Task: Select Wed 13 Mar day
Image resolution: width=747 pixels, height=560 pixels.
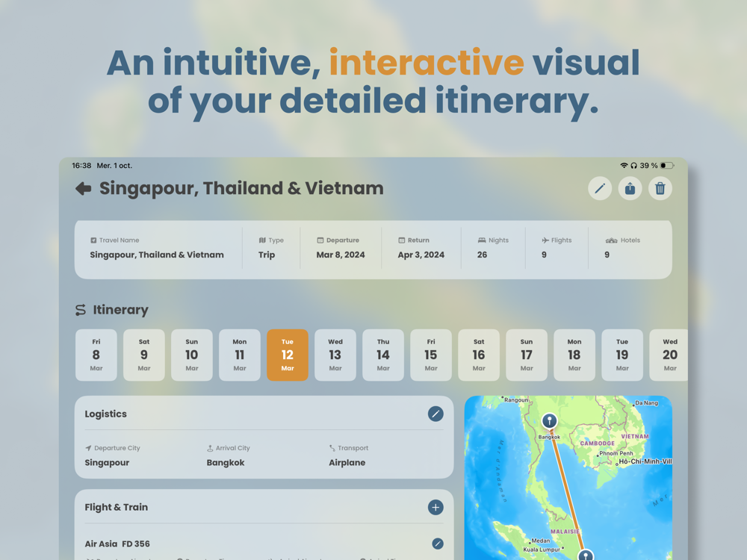Action: tap(335, 355)
